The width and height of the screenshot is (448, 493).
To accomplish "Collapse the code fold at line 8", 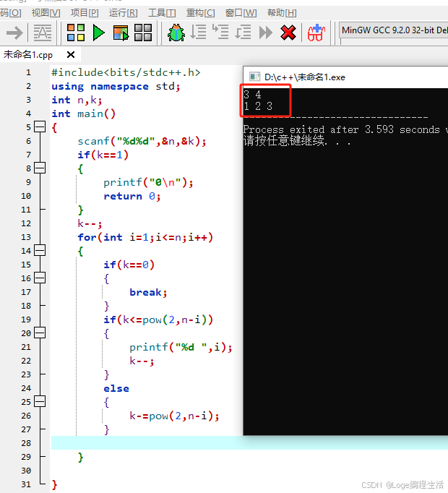I will [x=40, y=168].
